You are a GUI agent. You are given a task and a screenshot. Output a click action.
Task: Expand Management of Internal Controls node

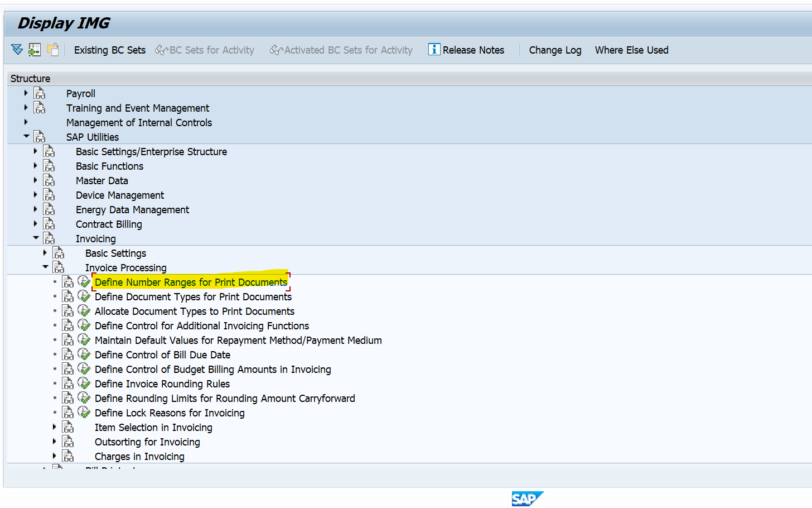pyautogui.click(x=26, y=122)
